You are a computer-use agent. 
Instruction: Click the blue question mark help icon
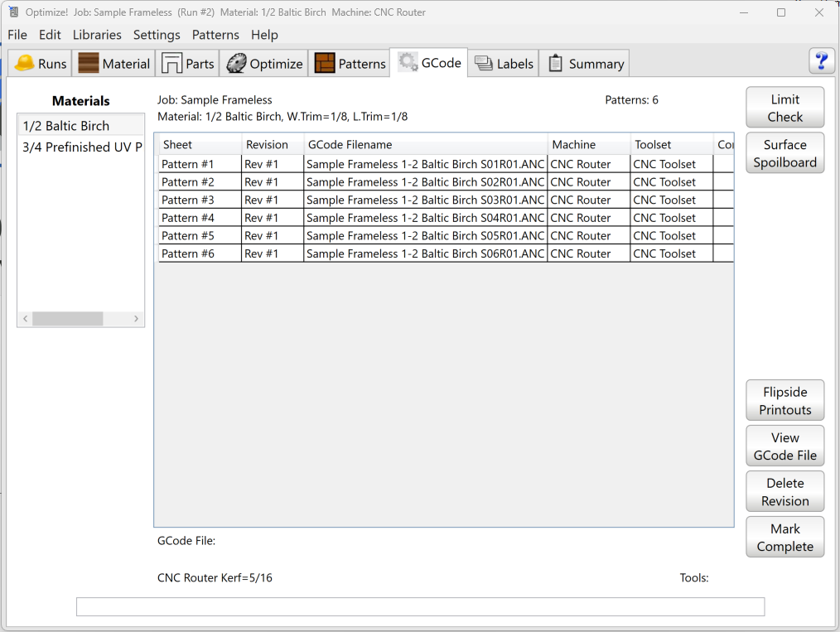(x=821, y=61)
